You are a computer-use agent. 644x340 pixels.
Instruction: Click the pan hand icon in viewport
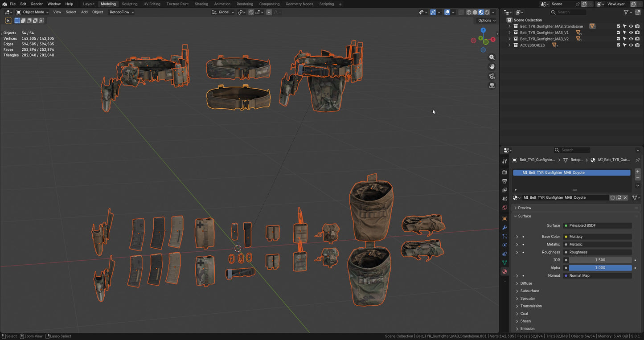(x=492, y=67)
